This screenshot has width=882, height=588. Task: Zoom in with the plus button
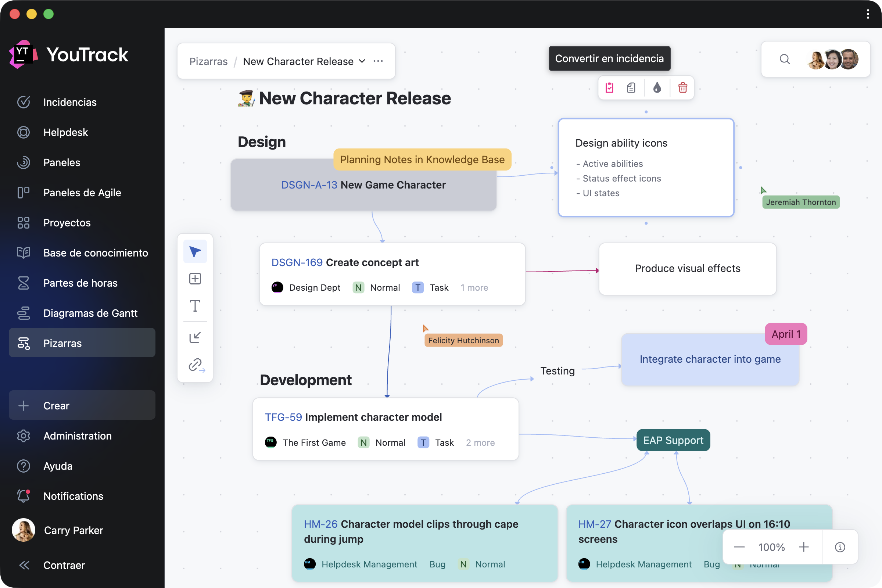(804, 547)
